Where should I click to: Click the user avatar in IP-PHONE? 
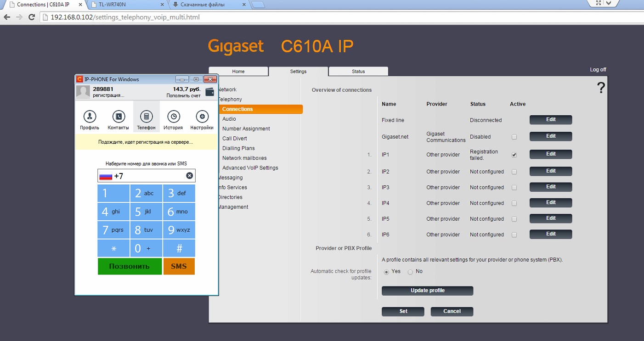point(83,92)
